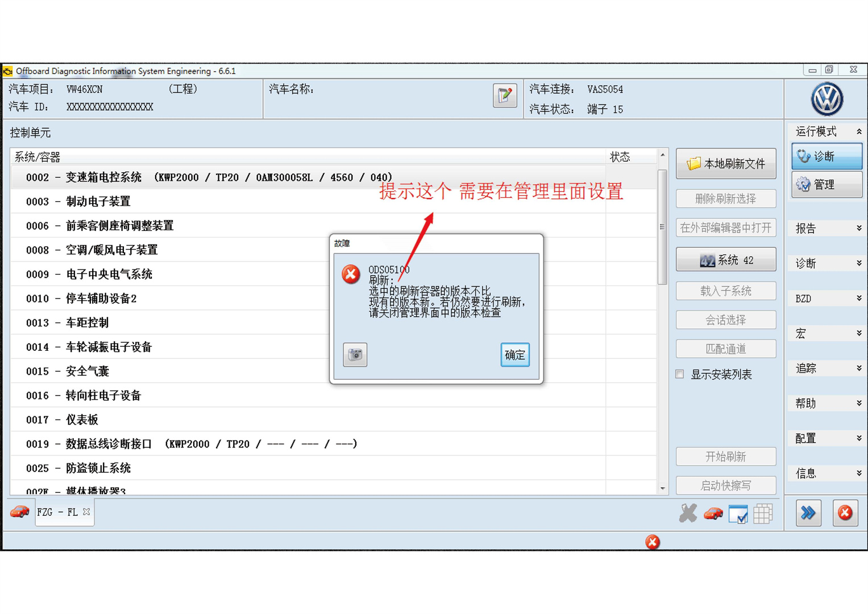Confirm the error dialog with 确定

[x=515, y=355]
